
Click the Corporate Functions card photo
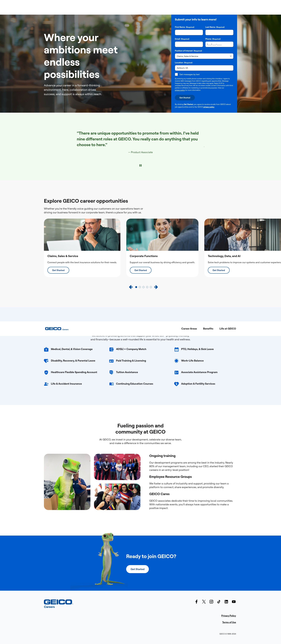click(162, 235)
